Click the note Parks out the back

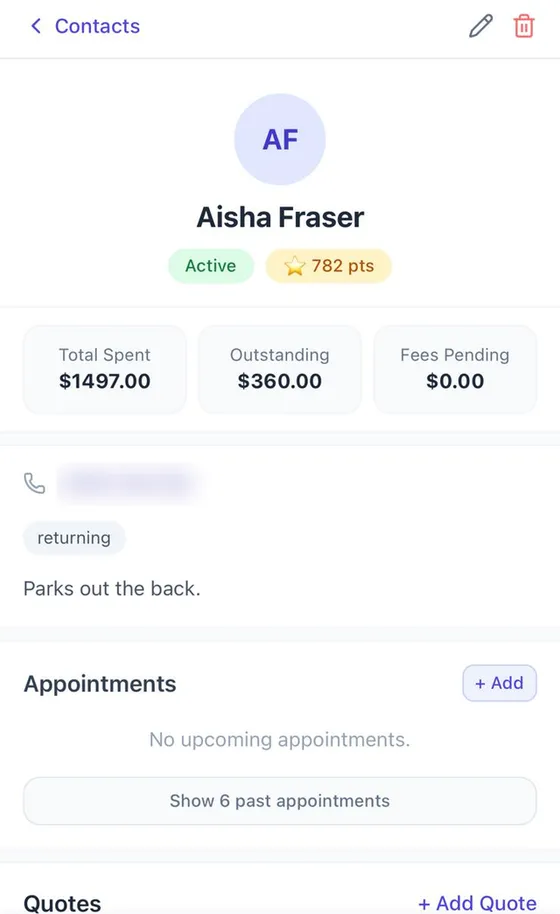[x=112, y=589]
